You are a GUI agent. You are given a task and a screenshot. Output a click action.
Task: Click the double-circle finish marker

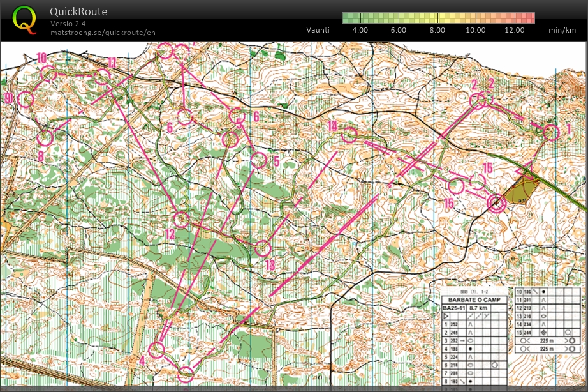coord(496,203)
